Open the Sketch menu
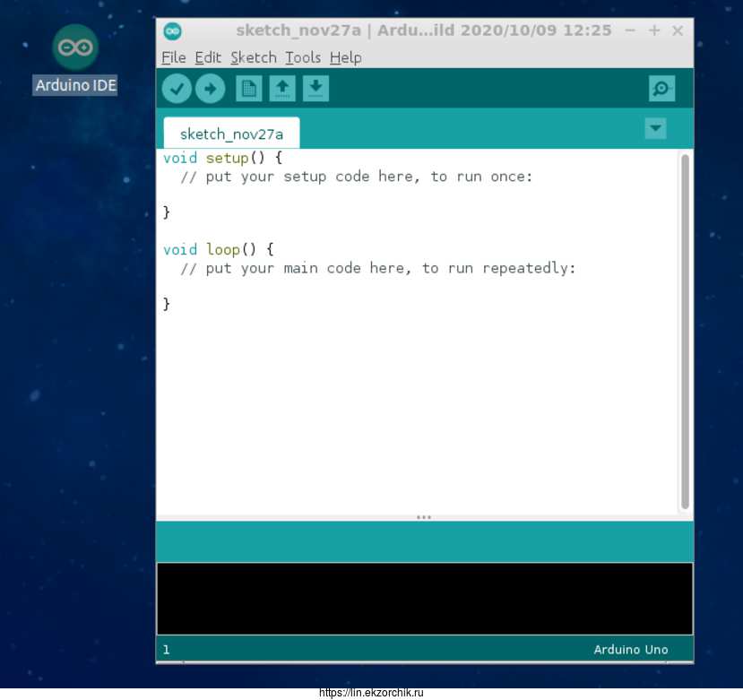743x700 pixels. click(x=254, y=57)
